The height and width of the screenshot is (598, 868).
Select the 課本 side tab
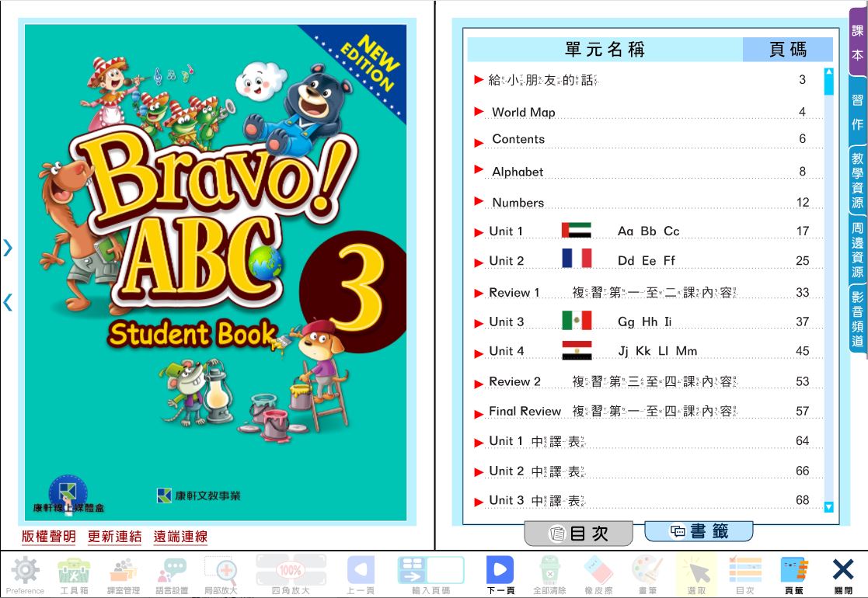pyautogui.click(x=857, y=43)
